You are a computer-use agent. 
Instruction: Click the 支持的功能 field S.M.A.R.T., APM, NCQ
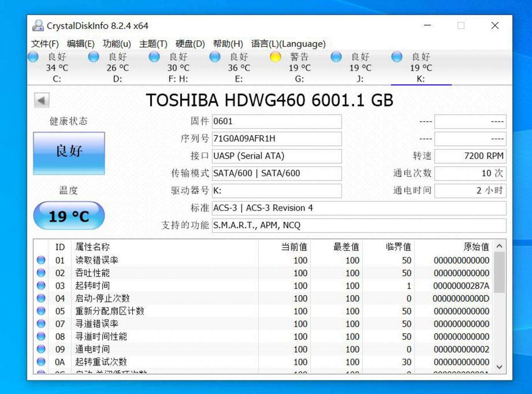click(359, 225)
